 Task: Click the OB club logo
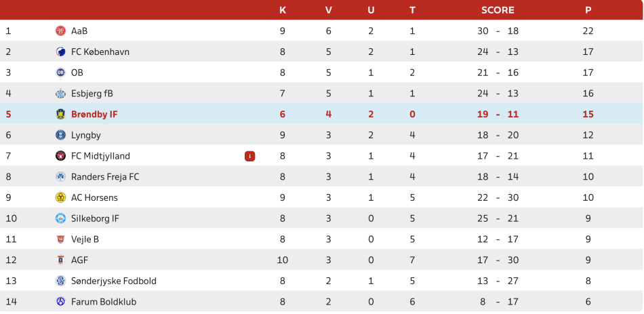60,73
